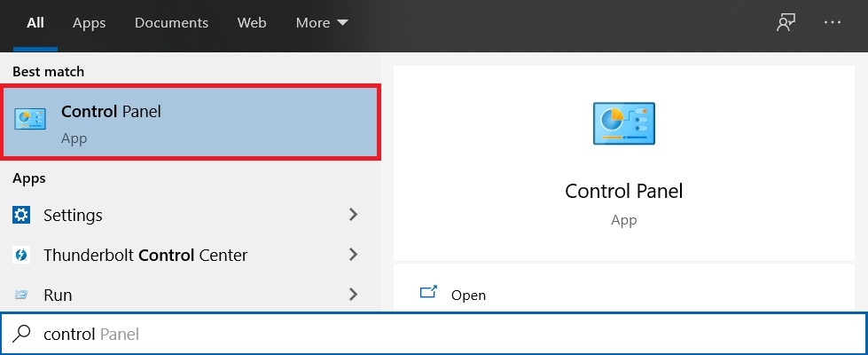868x355 pixels.
Task: Click the large Control Panel preview icon
Action: point(623,122)
